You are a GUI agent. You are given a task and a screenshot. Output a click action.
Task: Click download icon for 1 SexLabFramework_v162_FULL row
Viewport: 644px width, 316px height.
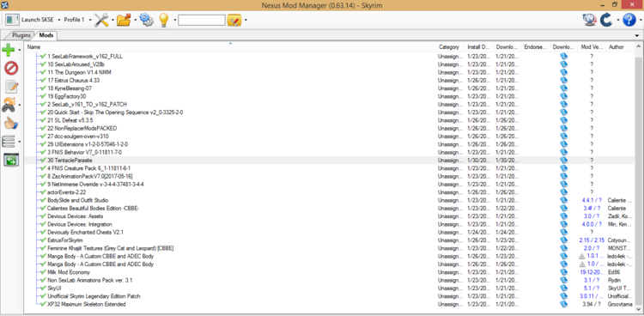tap(564, 57)
